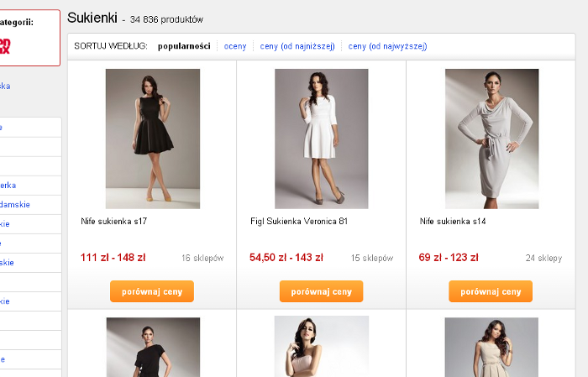Open Nife sukienka s17 product photo
The width and height of the screenshot is (588, 377).
[x=152, y=139]
